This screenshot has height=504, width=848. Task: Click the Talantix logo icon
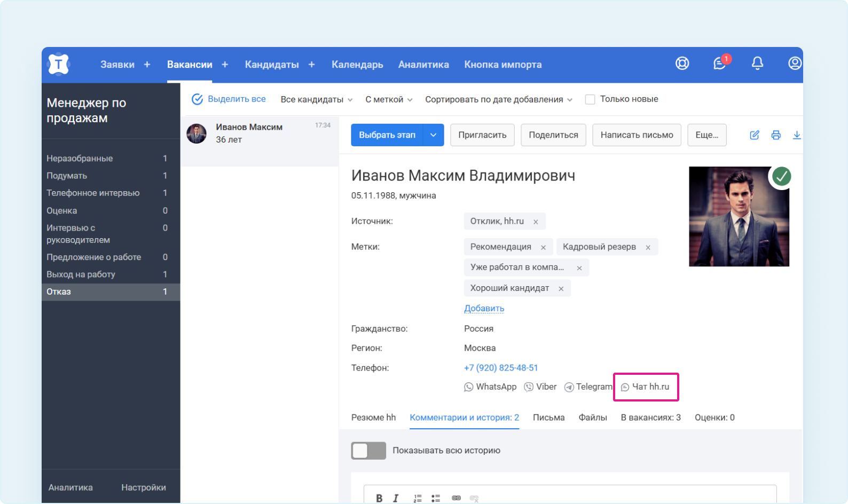[59, 65]
